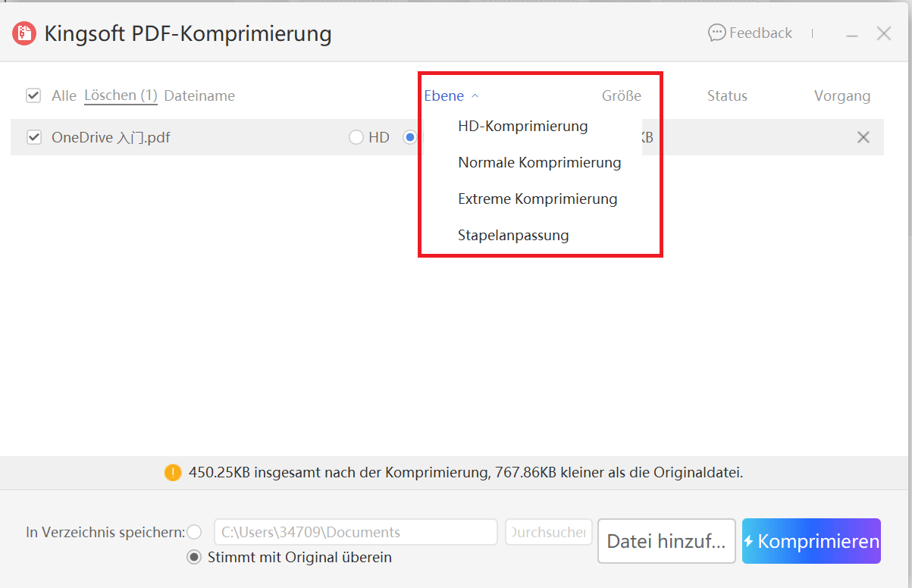
Task: Click the 450.25KB compression summary text
Action: click(465, 473)
